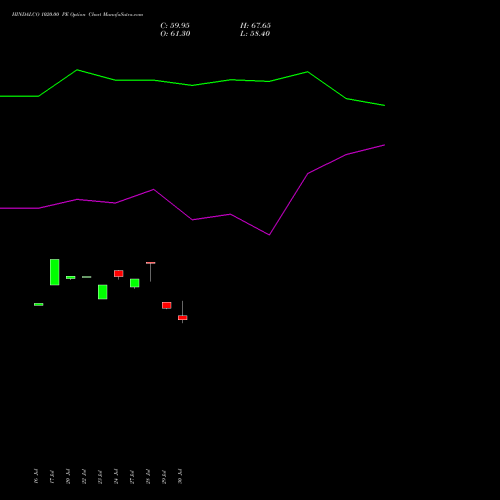Viewport: 500px width, 500px height.
Task: Click the HINDALCO PE Option chart title
Action: point(77,15)
